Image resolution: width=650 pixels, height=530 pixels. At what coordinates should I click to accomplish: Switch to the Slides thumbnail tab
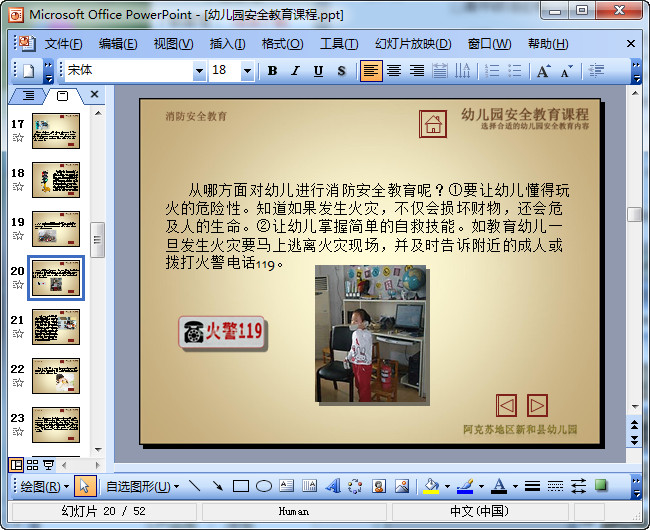point(63,96)
